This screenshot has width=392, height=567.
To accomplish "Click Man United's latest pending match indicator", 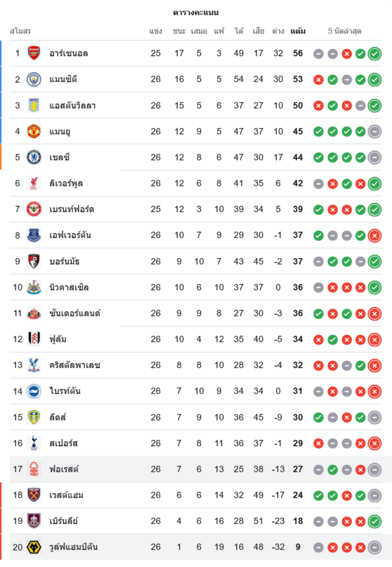I will (374, 132).
